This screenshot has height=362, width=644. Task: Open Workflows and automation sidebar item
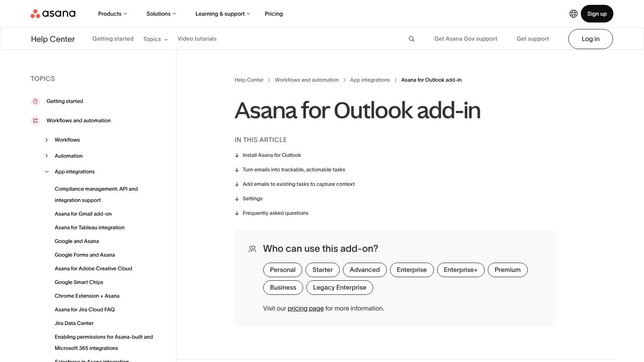point(78,121)
